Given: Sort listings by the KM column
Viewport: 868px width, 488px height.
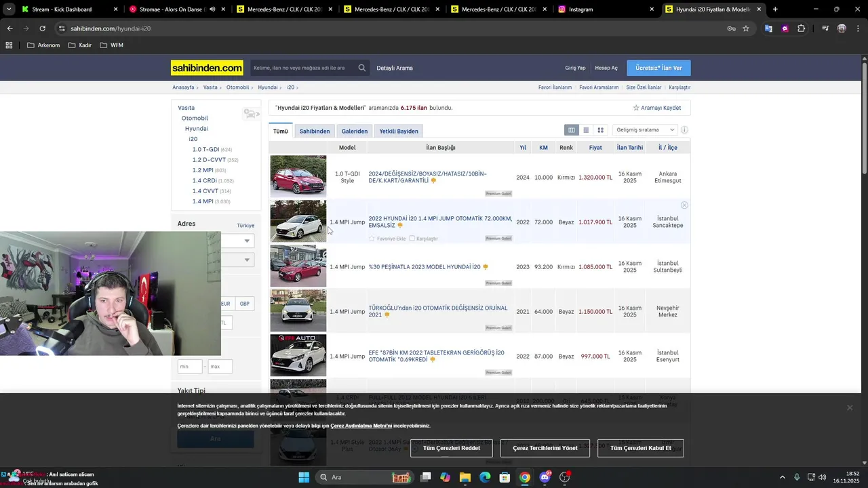Looking at the screenshot, I should [543, 147].
